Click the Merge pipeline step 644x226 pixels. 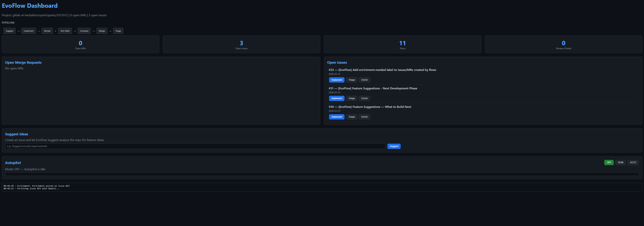102,31
